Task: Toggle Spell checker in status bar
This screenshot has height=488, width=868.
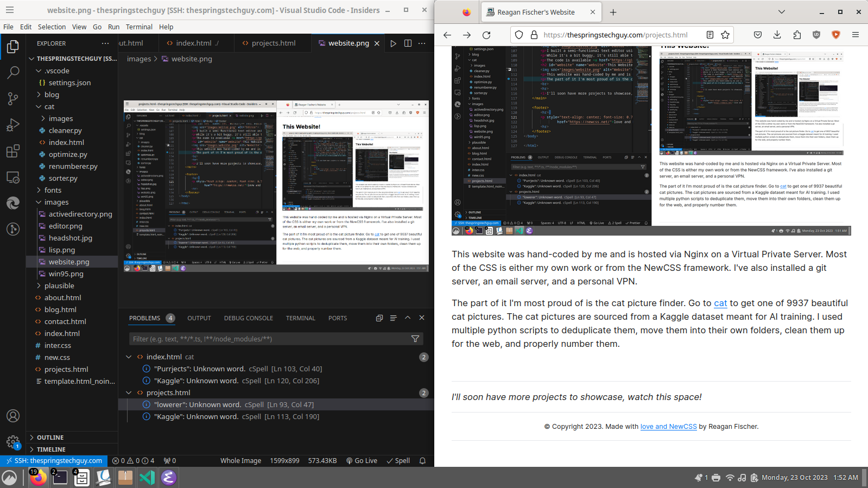Action: coord(398,461)
